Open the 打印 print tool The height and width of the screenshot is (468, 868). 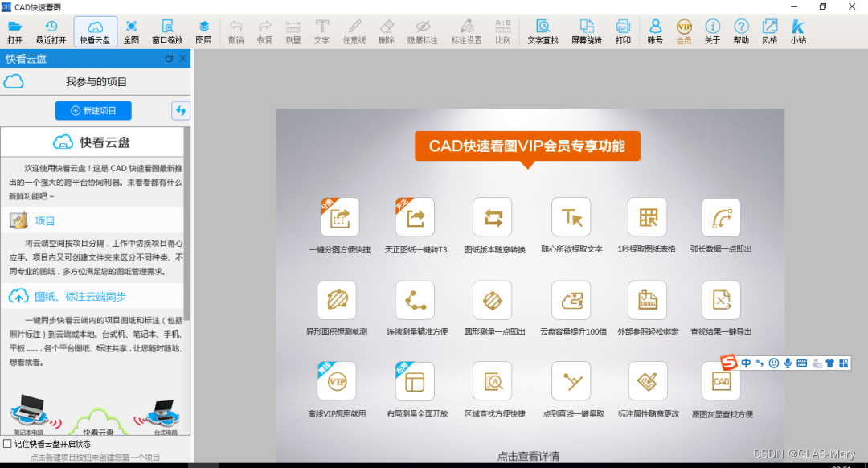[624, 31]
